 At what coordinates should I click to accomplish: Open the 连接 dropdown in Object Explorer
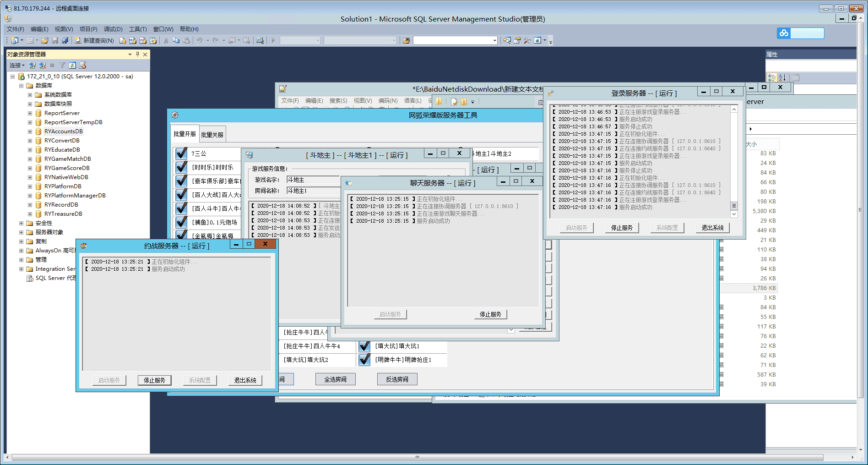click(17, 66)
